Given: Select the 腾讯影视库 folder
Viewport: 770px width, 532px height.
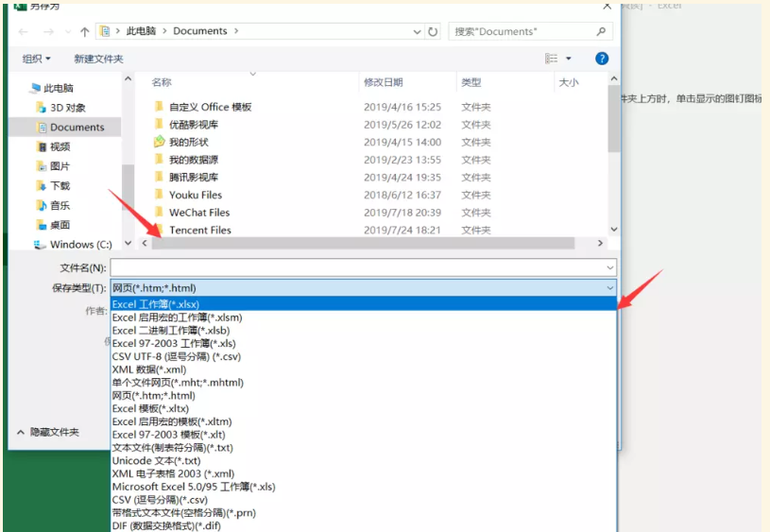Looking at the screenshot, I should pos(194,178).
